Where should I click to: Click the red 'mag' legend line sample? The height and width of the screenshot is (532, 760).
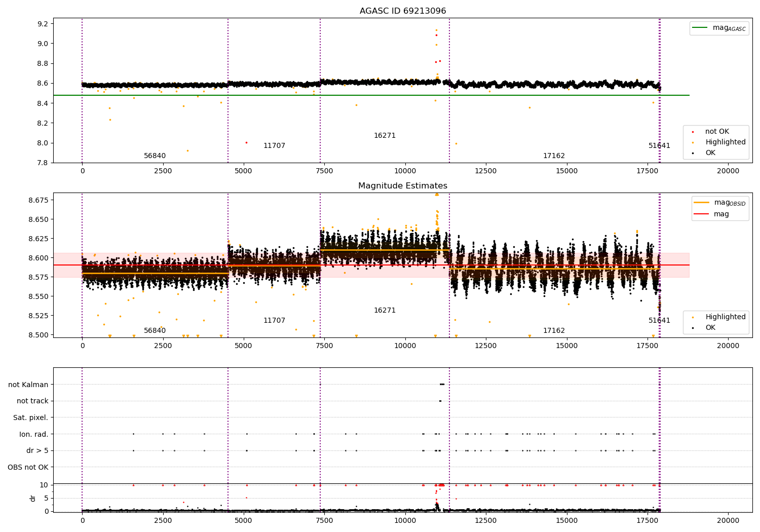point(702,214)
